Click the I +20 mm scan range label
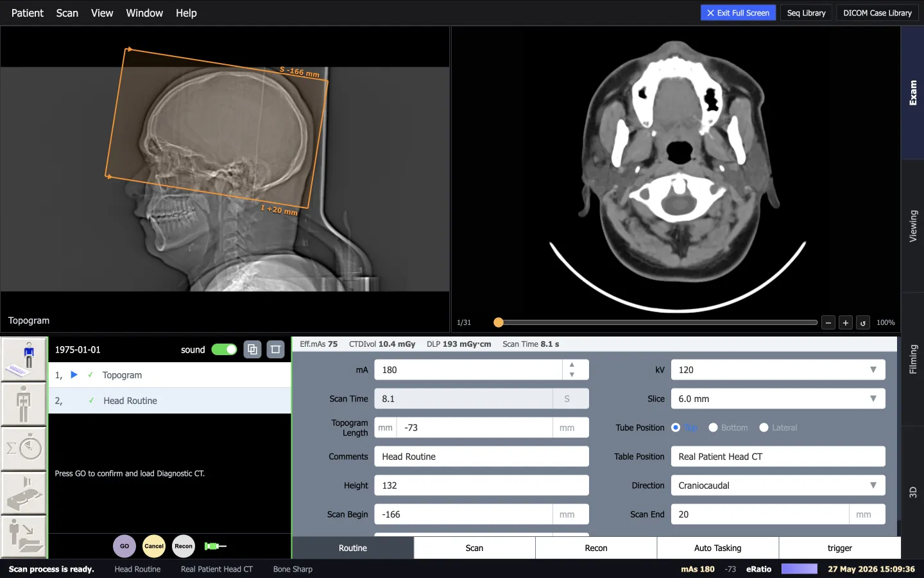This screenshot has height=578, width=924. tap(279, 209)
